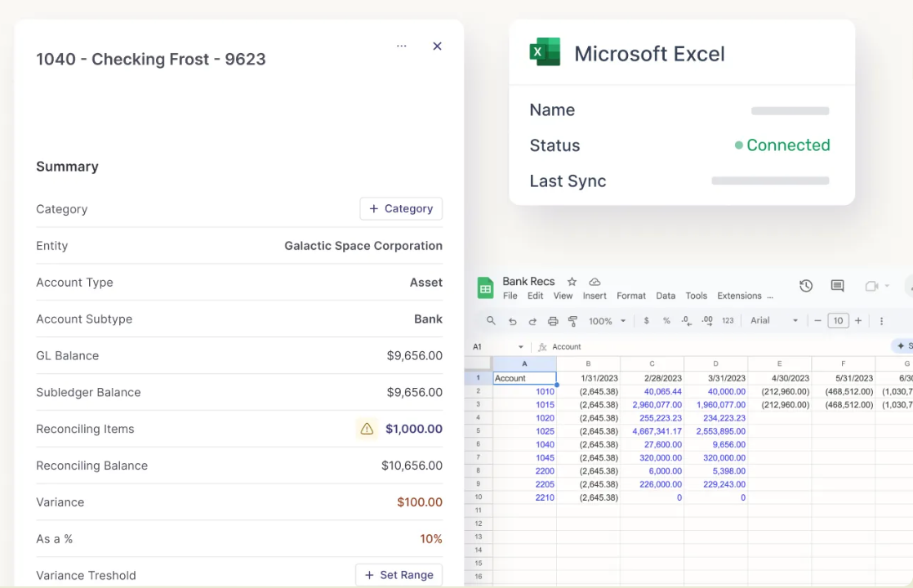Screen dimensions: 913x588
Task: Open the meeting camera dropdown arrow
Action: pyautogui.click(x=887, y=286)
